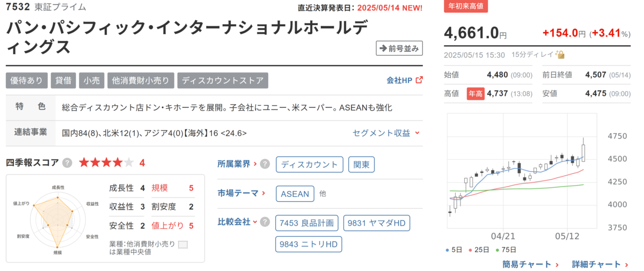Select the 他消費財小売り tag
This screenshot has width=644, height=271.
click(x=141, y=80)
